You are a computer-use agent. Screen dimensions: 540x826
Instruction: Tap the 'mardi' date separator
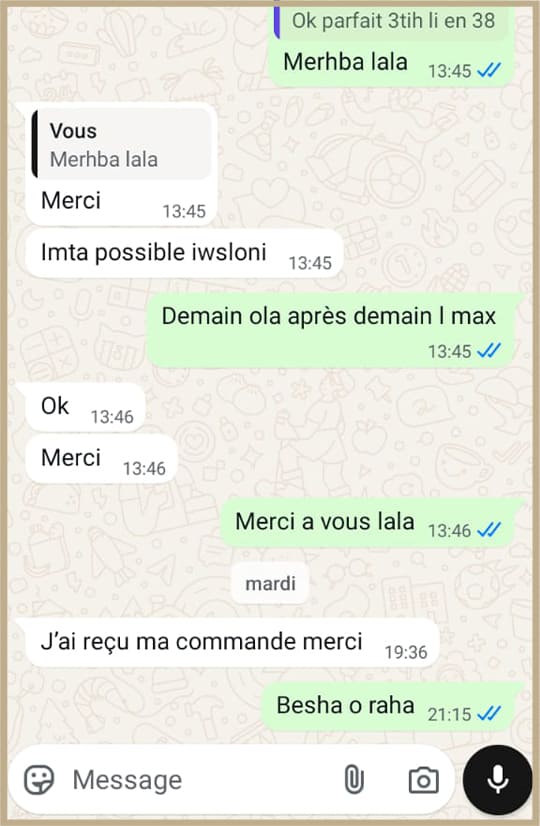(x=270, y=584)
